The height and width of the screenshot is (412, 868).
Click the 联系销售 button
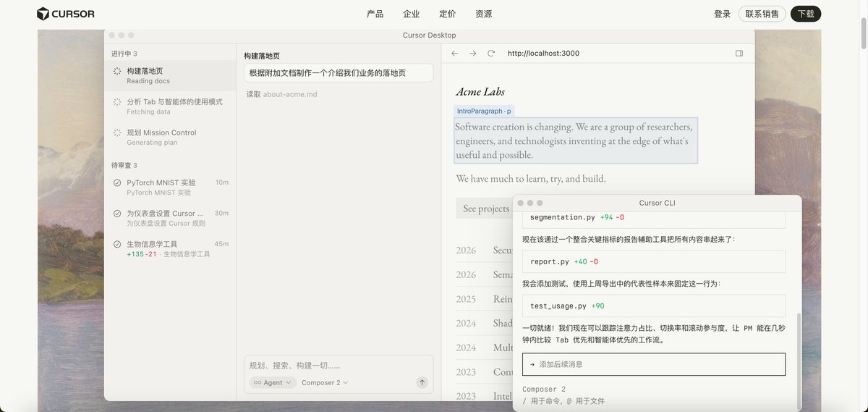762,14
